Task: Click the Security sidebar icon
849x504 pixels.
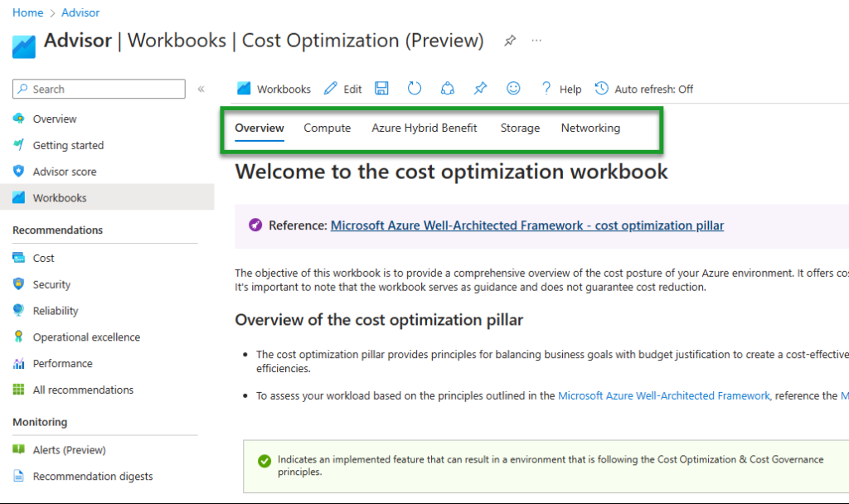Action: coord(18,284)
